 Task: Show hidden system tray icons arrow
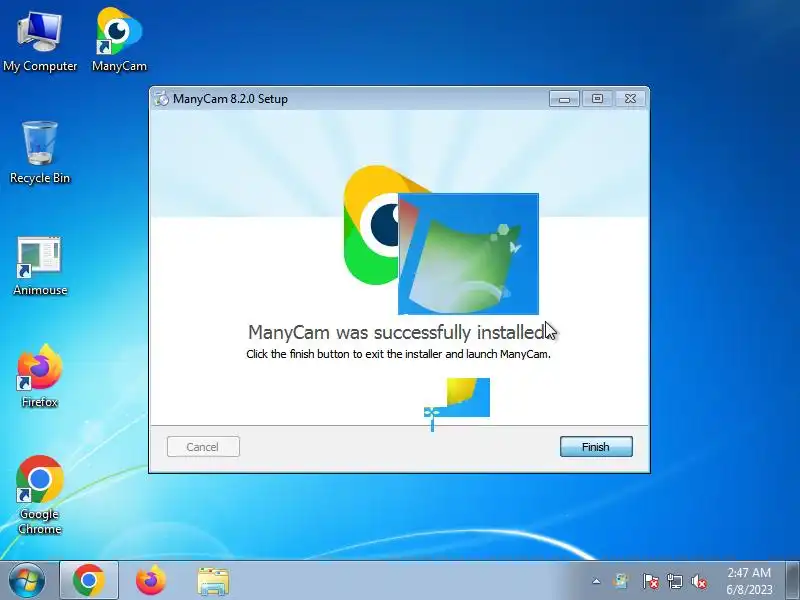(x=596, y=581)
